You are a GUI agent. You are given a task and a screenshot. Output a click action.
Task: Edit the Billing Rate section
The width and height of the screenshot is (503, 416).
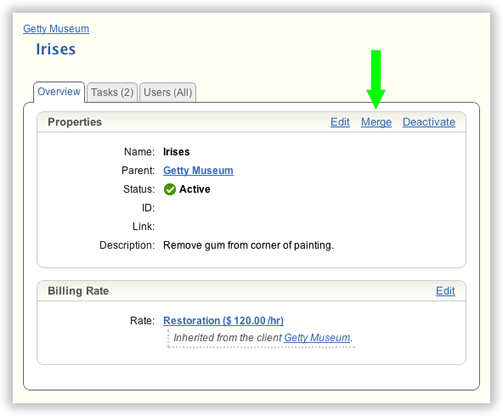click(x=445, y=291)
